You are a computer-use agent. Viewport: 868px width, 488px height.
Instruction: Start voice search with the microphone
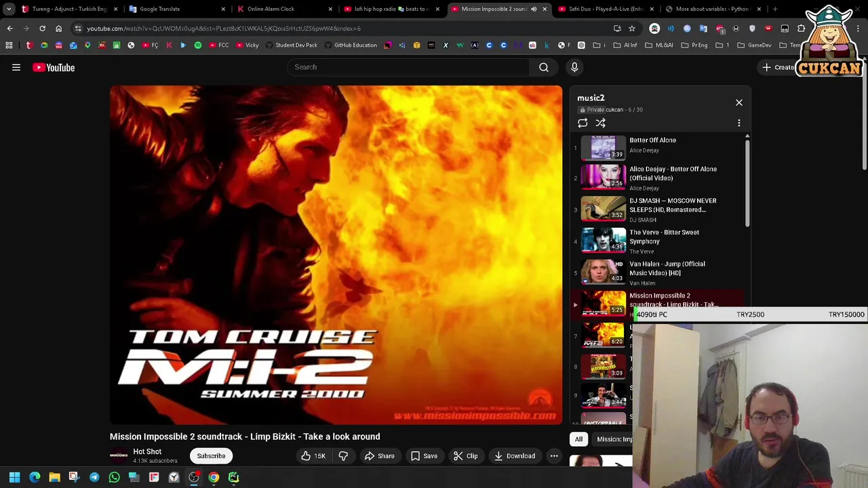[x=574, y=67]
